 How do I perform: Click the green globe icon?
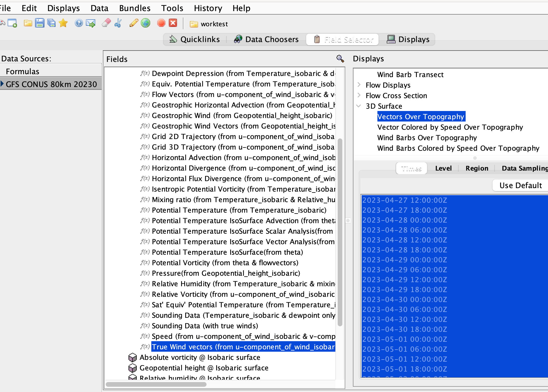145,23
